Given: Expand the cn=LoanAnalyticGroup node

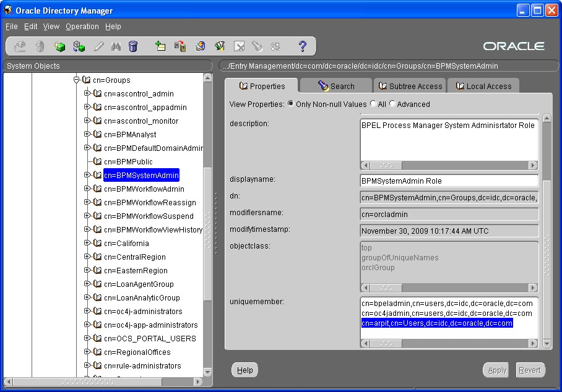Looking at the screenshot, I should pyautogui.click(x=87, y=297).
